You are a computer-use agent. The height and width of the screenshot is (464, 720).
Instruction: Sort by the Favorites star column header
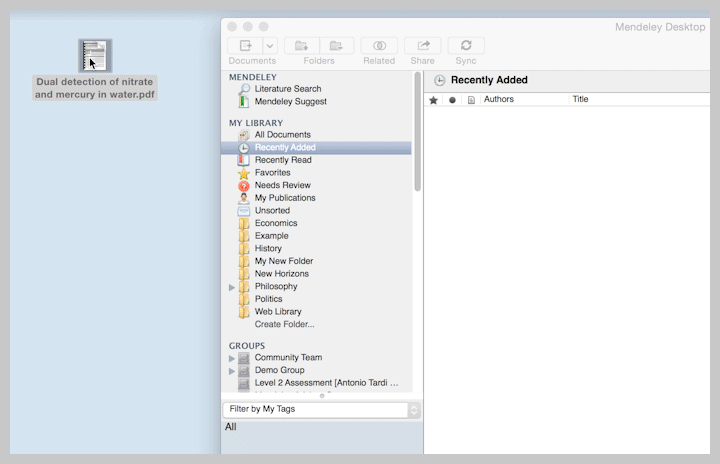(433, 100)
